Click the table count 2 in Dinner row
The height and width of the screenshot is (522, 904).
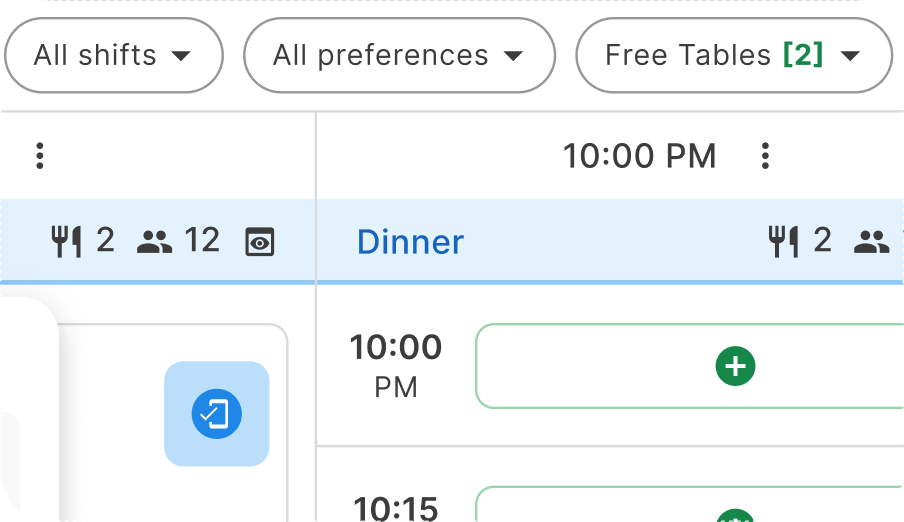pyautogui.click(x=822, y=241)
